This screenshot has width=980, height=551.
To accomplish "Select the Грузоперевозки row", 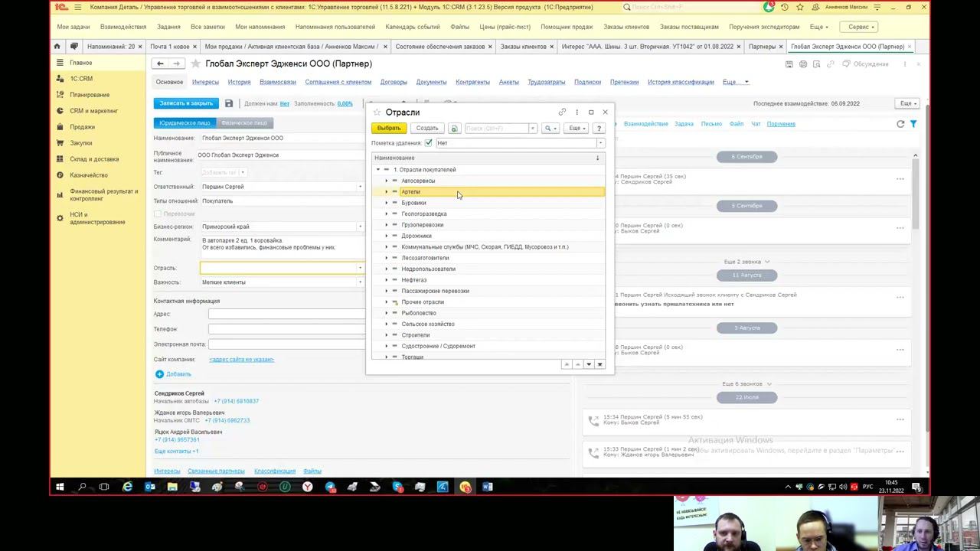I will pos(487,225).
